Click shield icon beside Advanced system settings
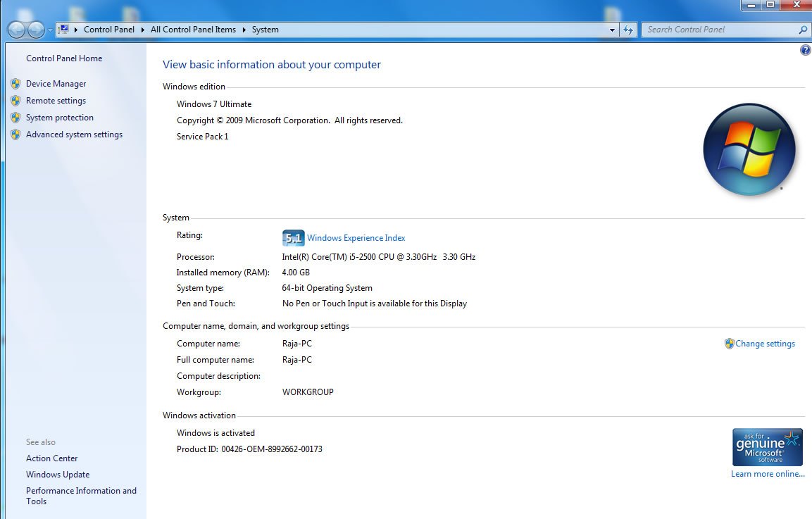812x519 pixels. click(15, 135)
